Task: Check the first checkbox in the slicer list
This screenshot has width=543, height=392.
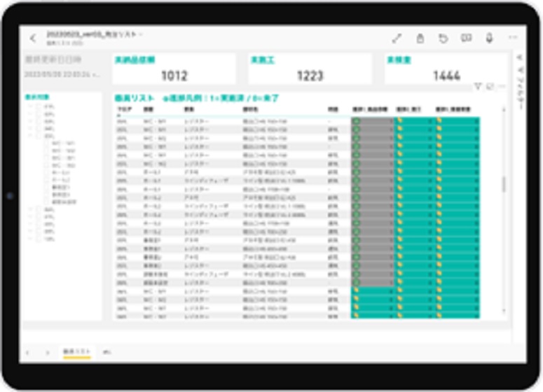Action: (39, 106)
